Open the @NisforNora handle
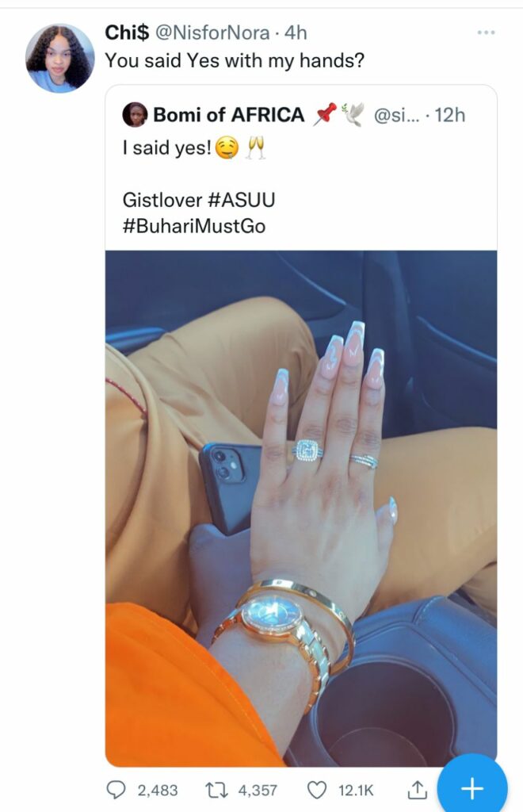Image resolution: width=523 pixels, height=812 pixels. pyautogui.click(x=212, y=33)
